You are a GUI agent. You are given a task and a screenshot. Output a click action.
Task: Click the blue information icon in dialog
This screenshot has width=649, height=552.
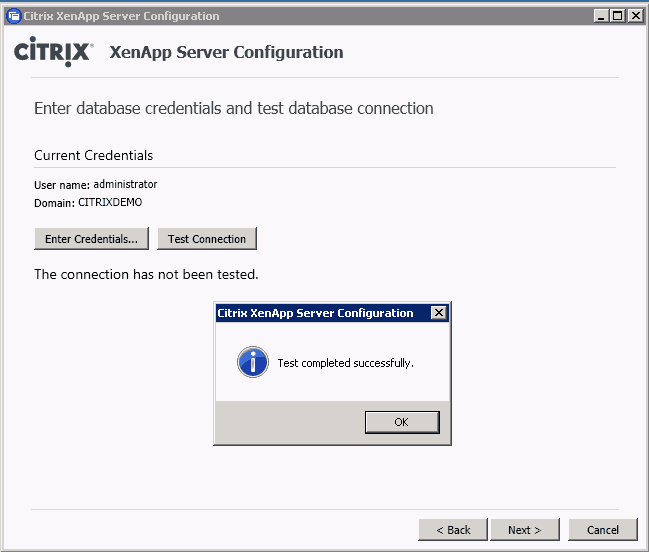click(253, 362)
